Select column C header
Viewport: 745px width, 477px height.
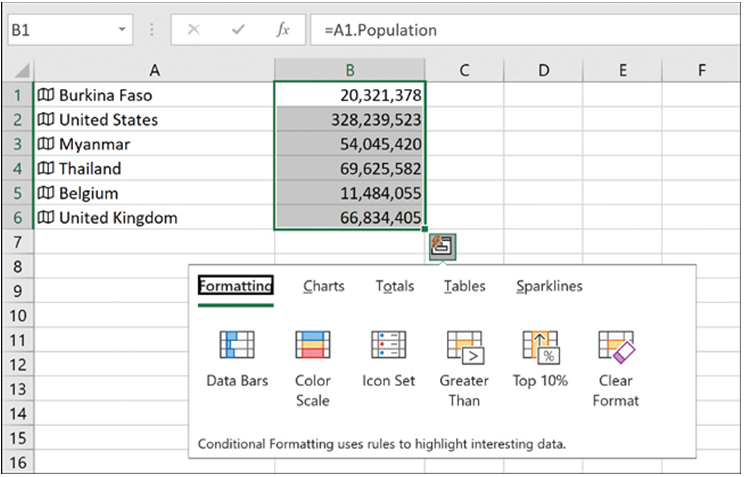pos(464,70)
